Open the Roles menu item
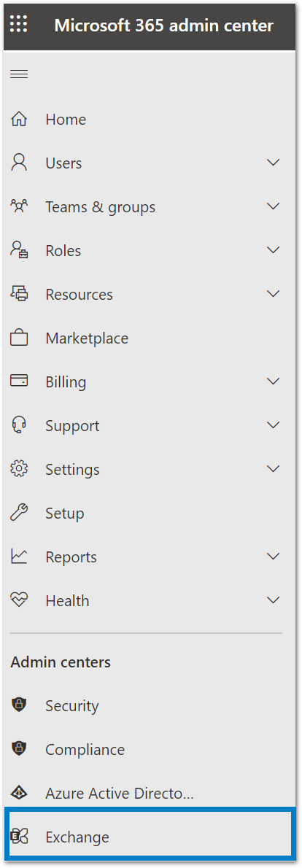302x868 pixels. (146, 250)
